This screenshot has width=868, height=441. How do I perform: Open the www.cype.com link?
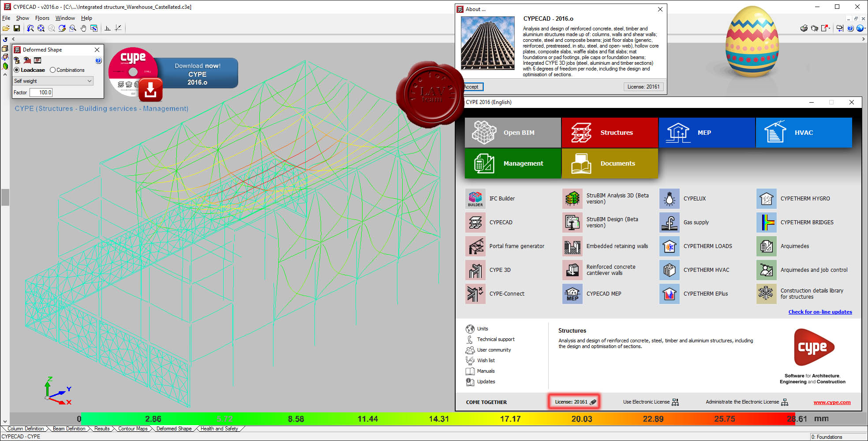pos(832,402)
